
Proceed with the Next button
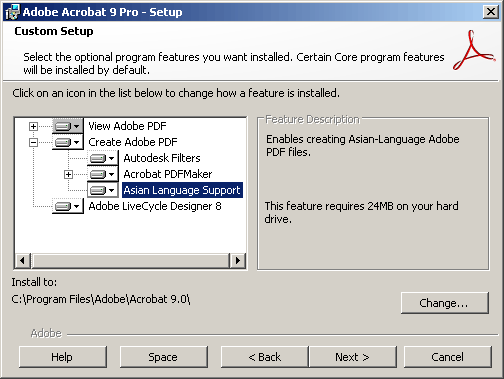[353, 357]
